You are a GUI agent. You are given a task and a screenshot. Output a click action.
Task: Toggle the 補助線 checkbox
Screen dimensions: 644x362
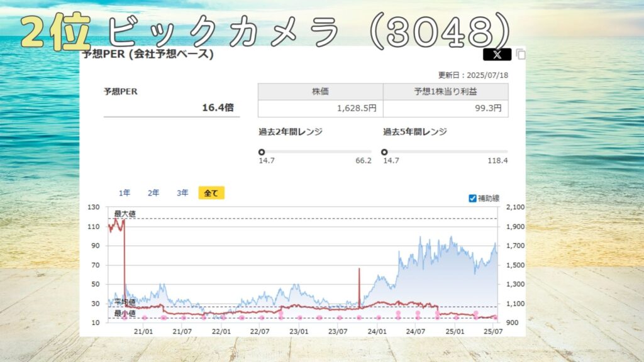[x=473, y=199]
